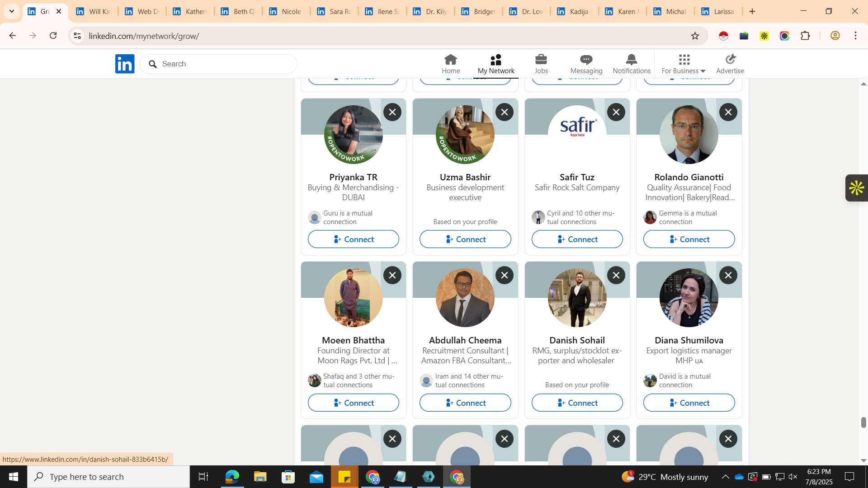Screen dimensions: 868x488
Task: Switch to the My Network tab
Action: [x=496, y=64]
